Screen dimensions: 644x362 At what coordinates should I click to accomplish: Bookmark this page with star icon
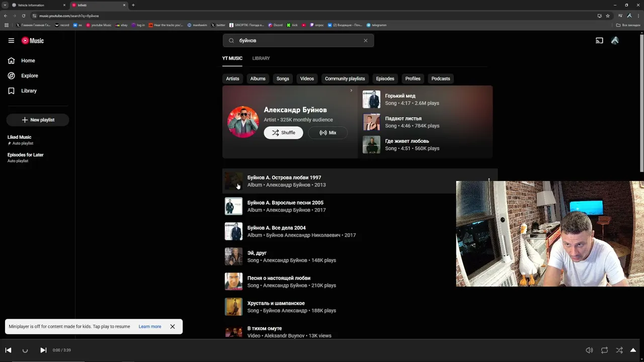608,16
